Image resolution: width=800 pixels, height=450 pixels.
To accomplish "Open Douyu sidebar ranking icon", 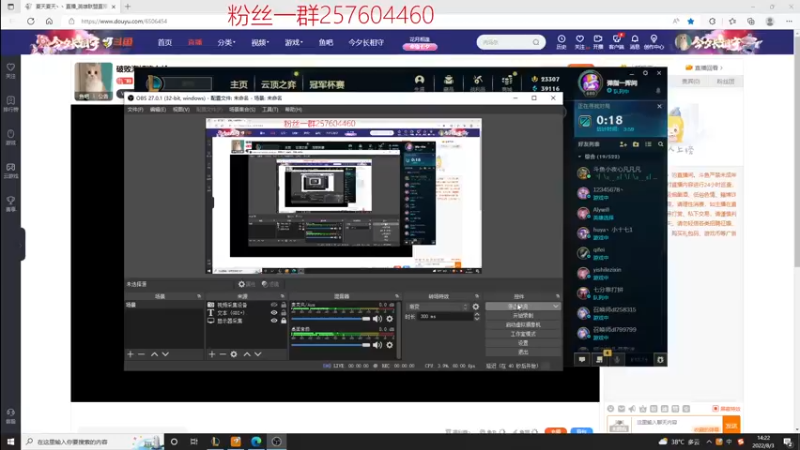I will pyautogui.click(x=11, y=104).
